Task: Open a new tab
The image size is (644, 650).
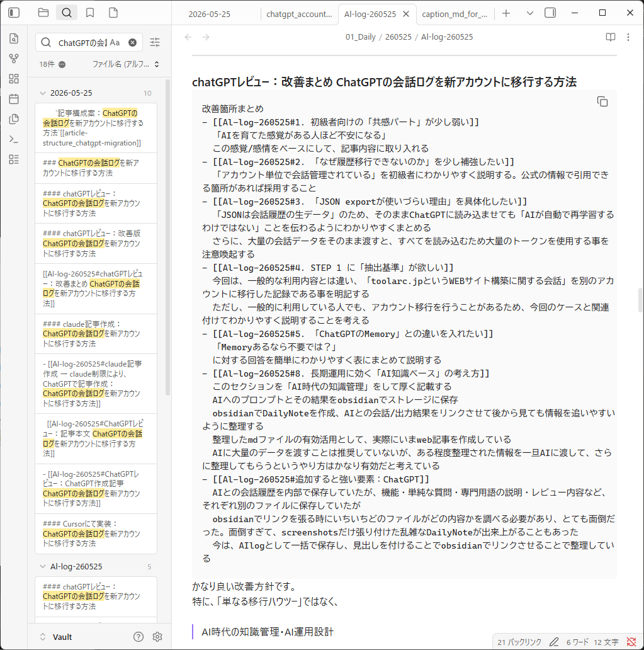Action: pyautogui.click(x=506, y=13)
